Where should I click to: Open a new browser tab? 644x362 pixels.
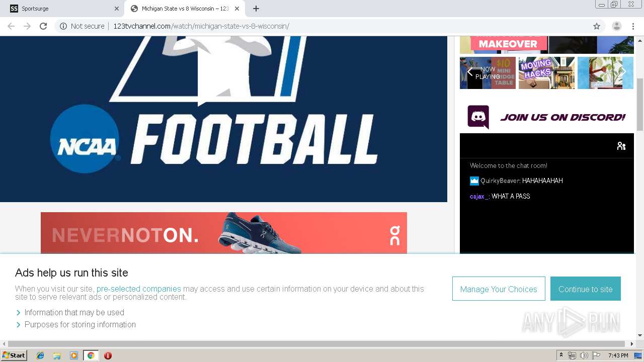click(256, 9)
